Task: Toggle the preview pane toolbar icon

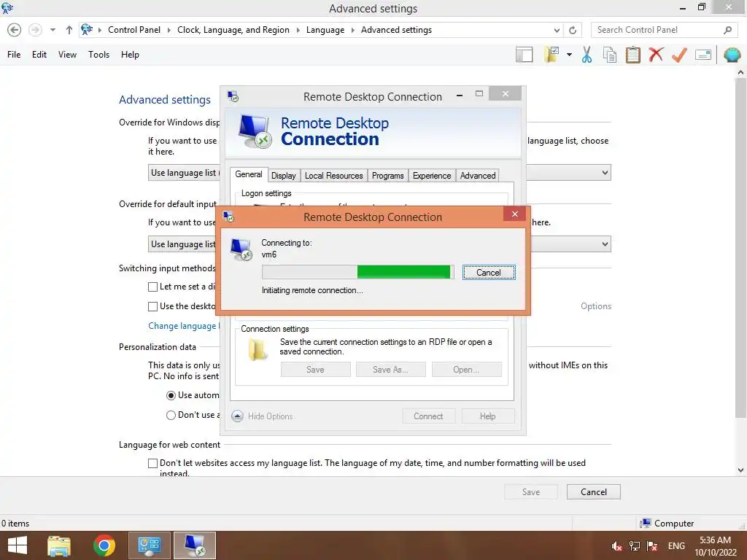Action: click(x=524, y=55)
